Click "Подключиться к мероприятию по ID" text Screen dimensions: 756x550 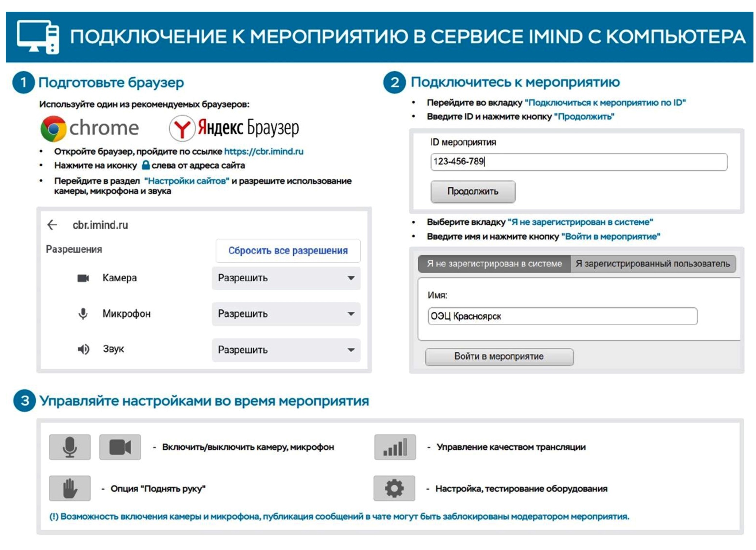click(x=605, y=102)
